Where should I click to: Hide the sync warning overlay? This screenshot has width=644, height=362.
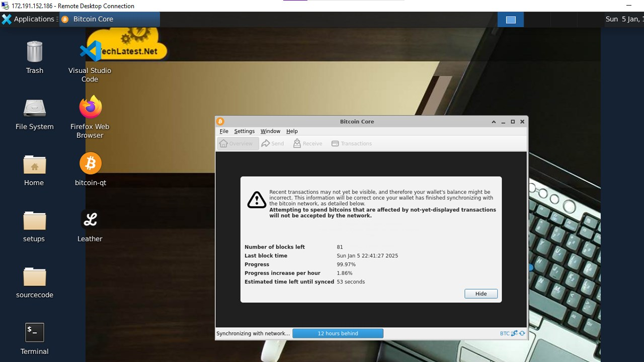(x=480, y=294)
